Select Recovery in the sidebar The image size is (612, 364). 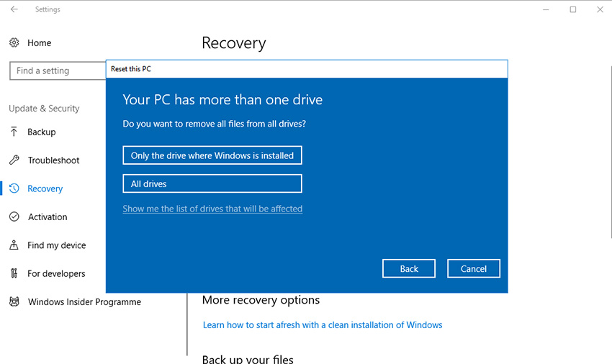tap(45, 188)
